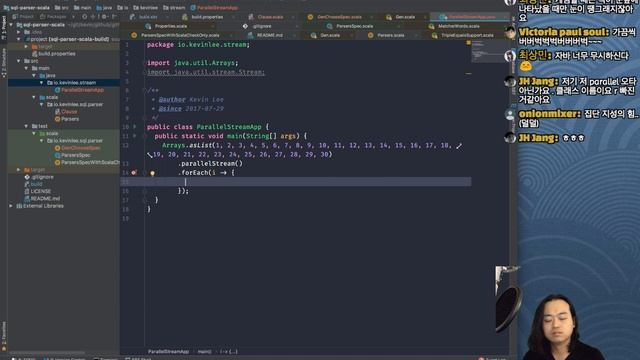Click the kevinlee breadcrumb in navigation bar
This screenshot has height=360, width=640.
pyautogui.click(x=146, y=7)
